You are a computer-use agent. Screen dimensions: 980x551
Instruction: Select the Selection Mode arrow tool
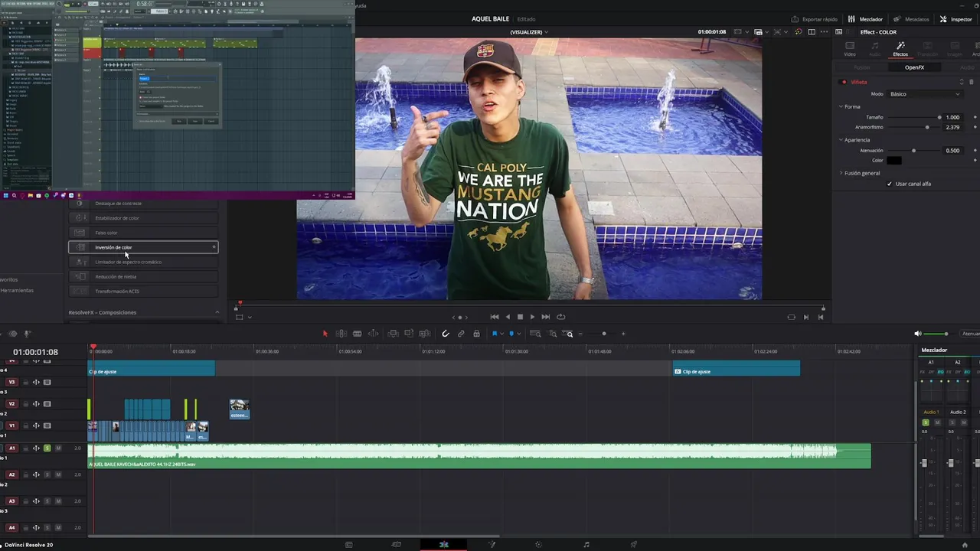point(325,334)
